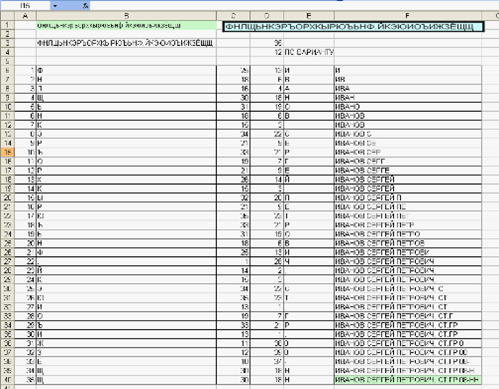This screenshot has width=499, height=389.
Task: Click cell 'Й' in row 28 column B
Action: pyautogui.click(x=126, y=270)
